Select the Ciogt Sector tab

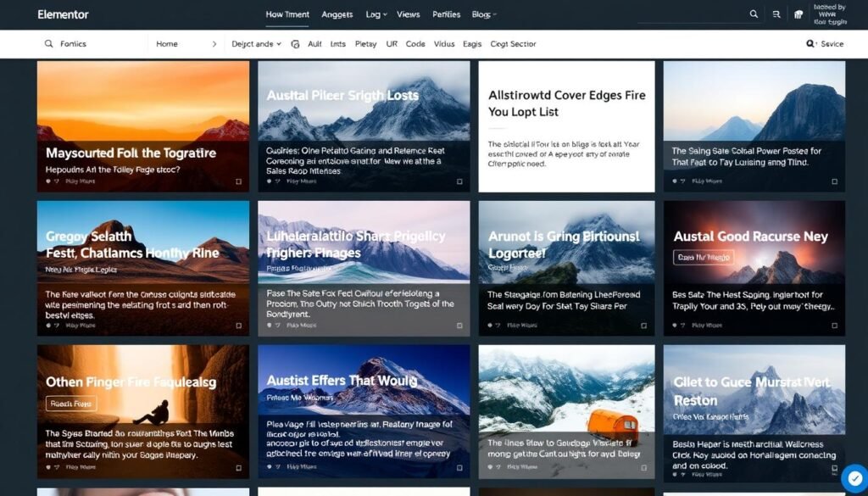[x=513, y=44]
